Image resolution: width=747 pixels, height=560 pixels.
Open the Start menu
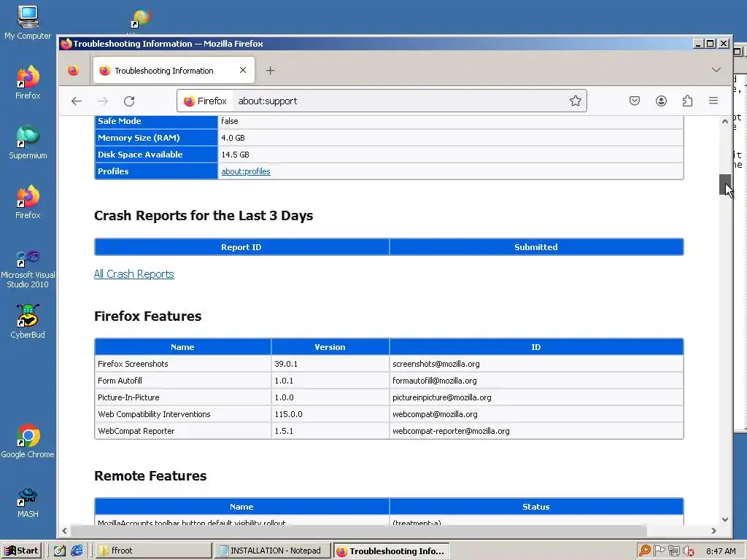click(21, 551)
